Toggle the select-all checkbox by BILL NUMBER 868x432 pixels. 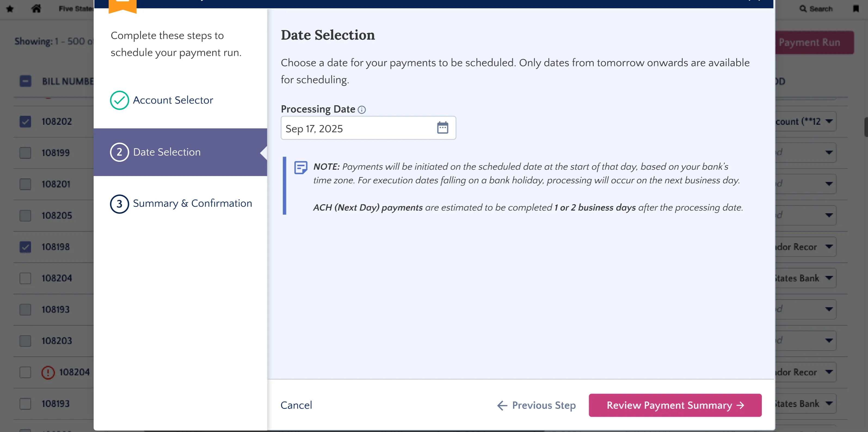25,81
